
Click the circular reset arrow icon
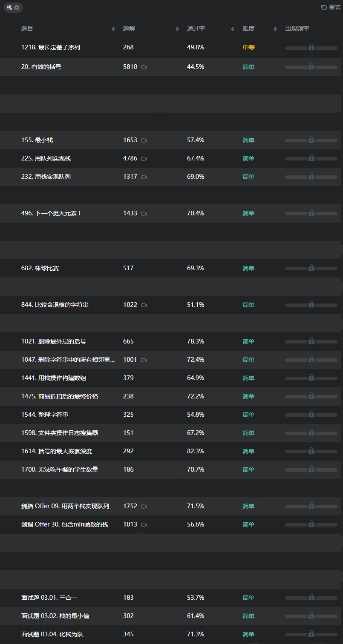pos(323,7)
